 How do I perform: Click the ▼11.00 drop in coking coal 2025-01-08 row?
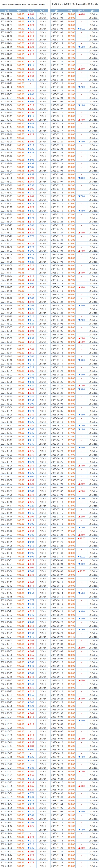(x=81, y=29)
